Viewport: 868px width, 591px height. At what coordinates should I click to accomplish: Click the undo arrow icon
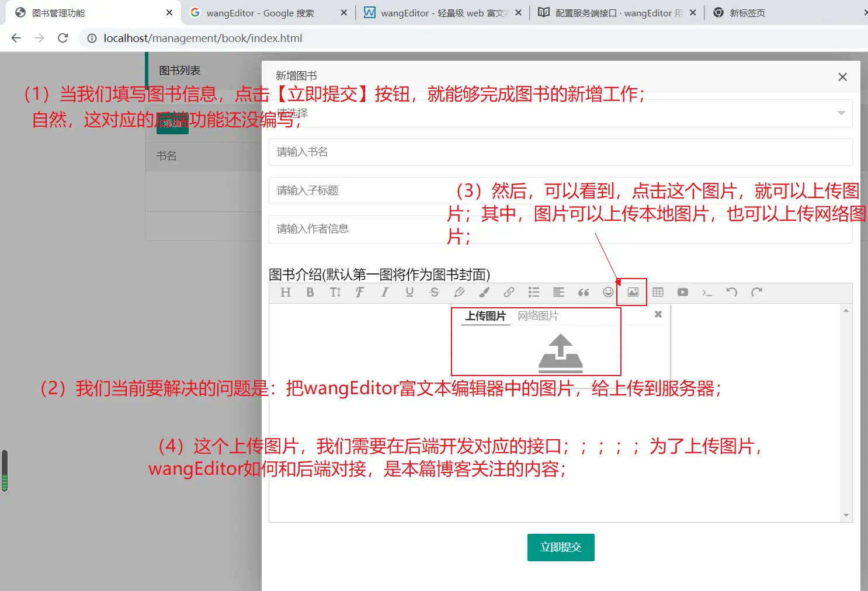tap(731, 292)
